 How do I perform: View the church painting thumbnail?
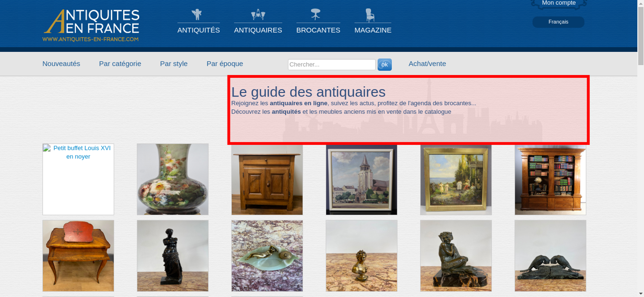point(361,180)
